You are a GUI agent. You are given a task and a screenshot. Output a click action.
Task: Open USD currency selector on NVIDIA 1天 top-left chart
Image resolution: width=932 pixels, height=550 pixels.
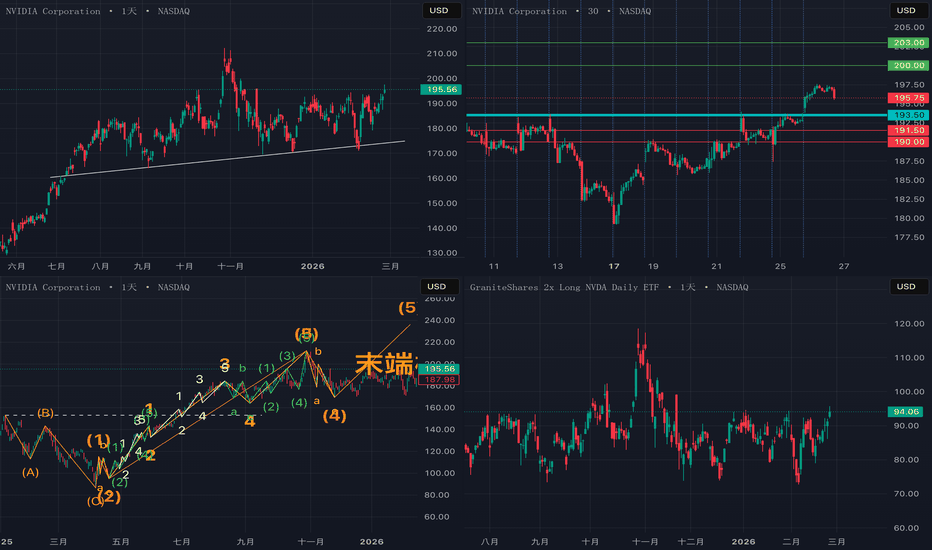click(x=442, y=10)
